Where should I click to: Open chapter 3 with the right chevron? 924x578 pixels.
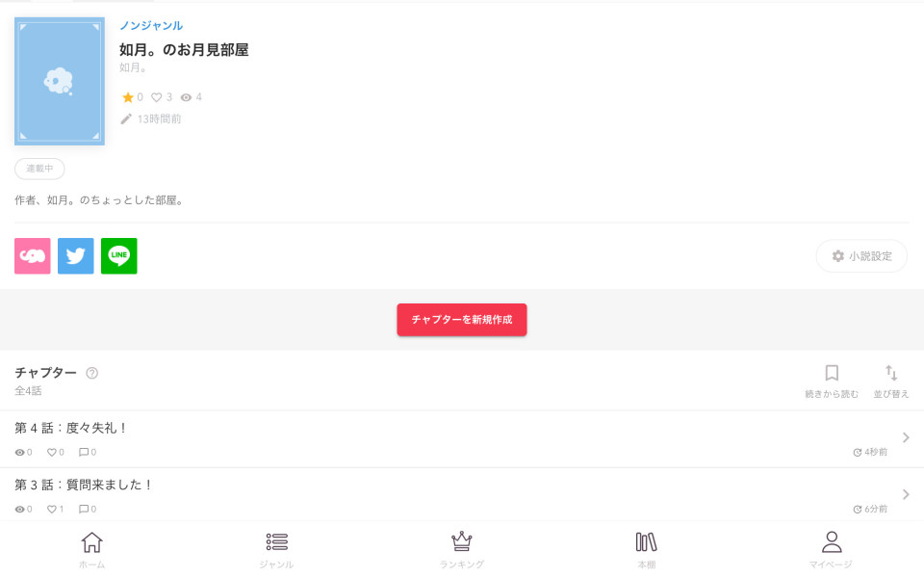[x=906, y=494]
